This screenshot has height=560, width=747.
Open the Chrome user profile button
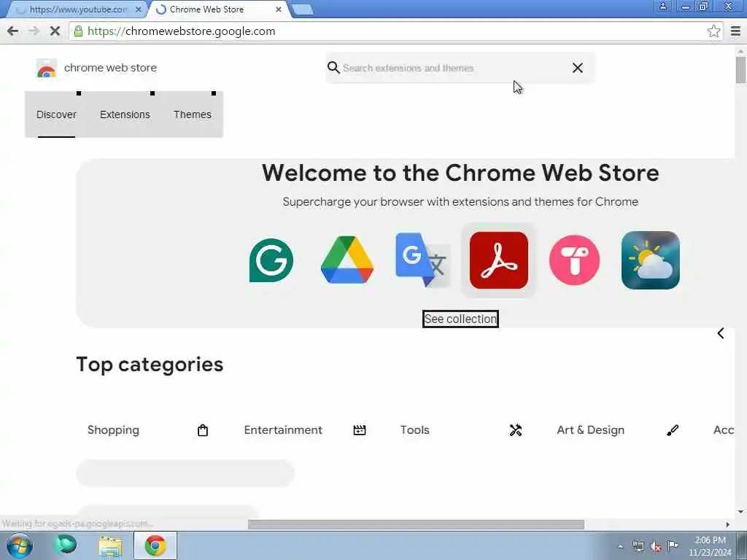[x=662, y=6]
